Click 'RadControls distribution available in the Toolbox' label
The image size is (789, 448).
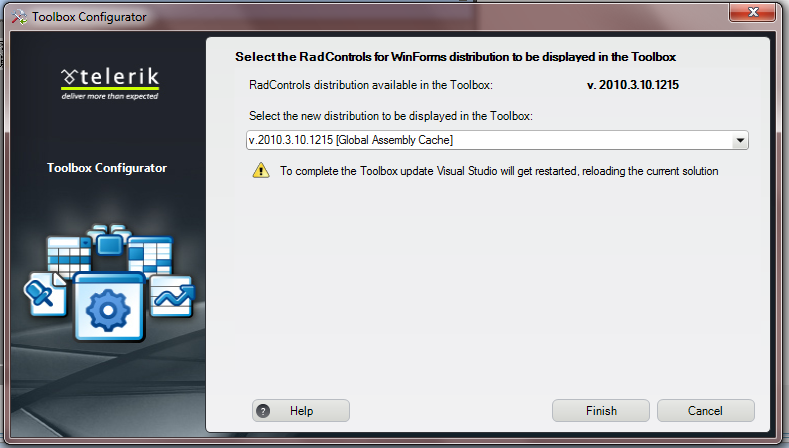pyautogui.click(x=370, y=85)
